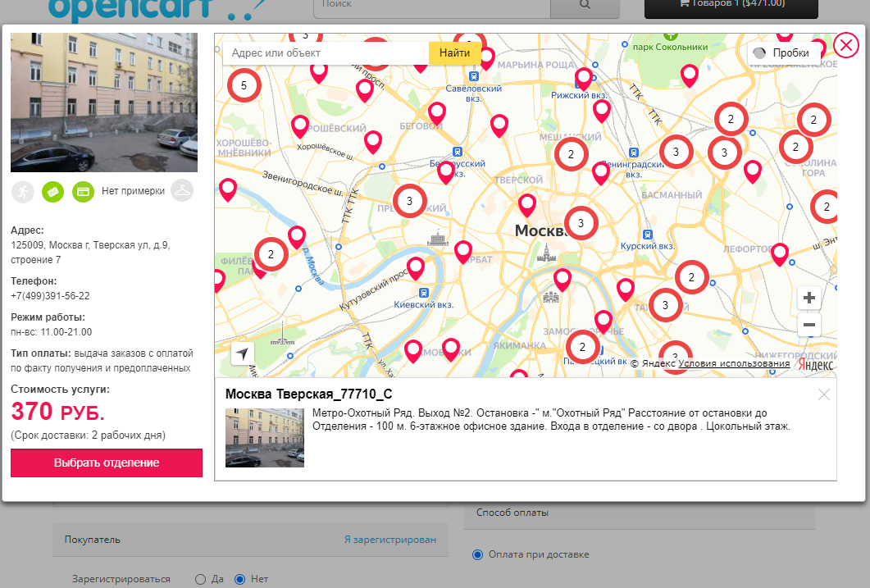This screenshot has width=870, height=588.
Task: Click the Найти search button on the map
Action: coord(454,53)
